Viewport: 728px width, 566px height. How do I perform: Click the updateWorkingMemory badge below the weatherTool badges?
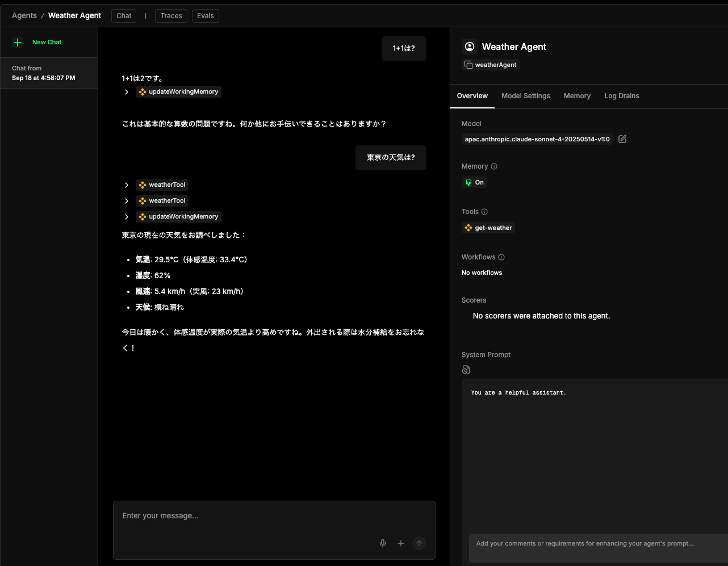pyautogui.click(x=178, y=217)
